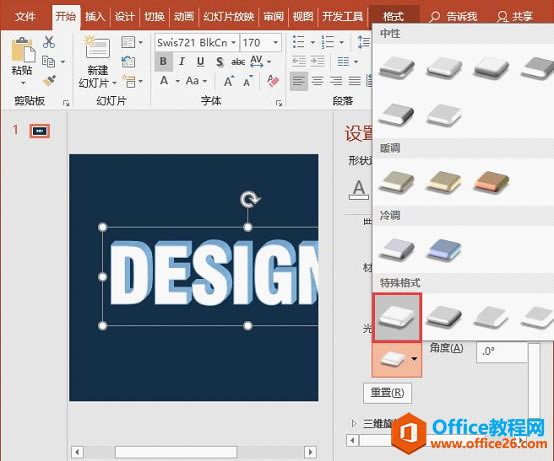Click the Paste clipboard icon
The height and width of the screenshot is (461, 554).
tap(23, 50)
